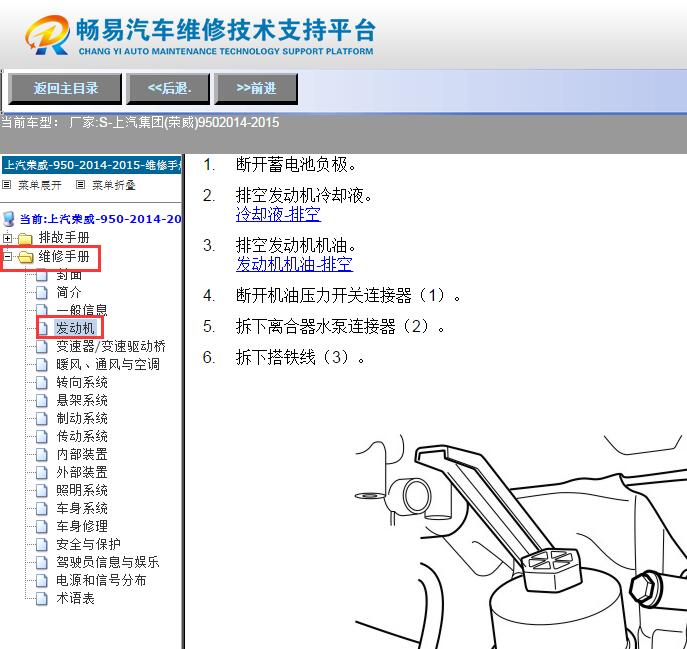
Task: Click the 菜单展开 option
Action: pos(39,185)
